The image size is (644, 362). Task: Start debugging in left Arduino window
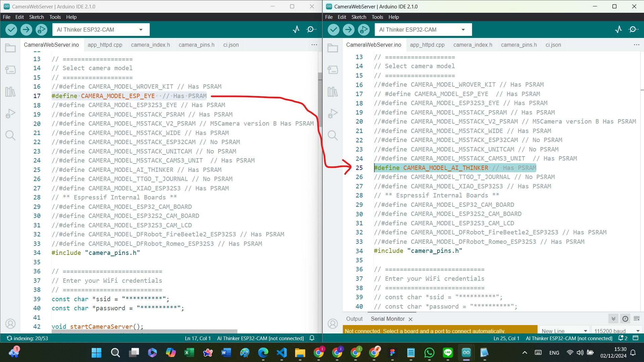pyautogui.click(x=41, y=30)
